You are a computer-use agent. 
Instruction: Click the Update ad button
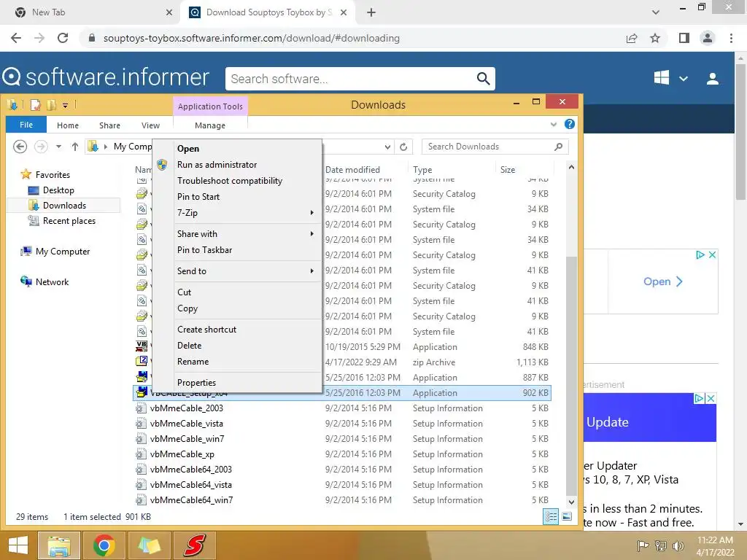click(608, 422)
